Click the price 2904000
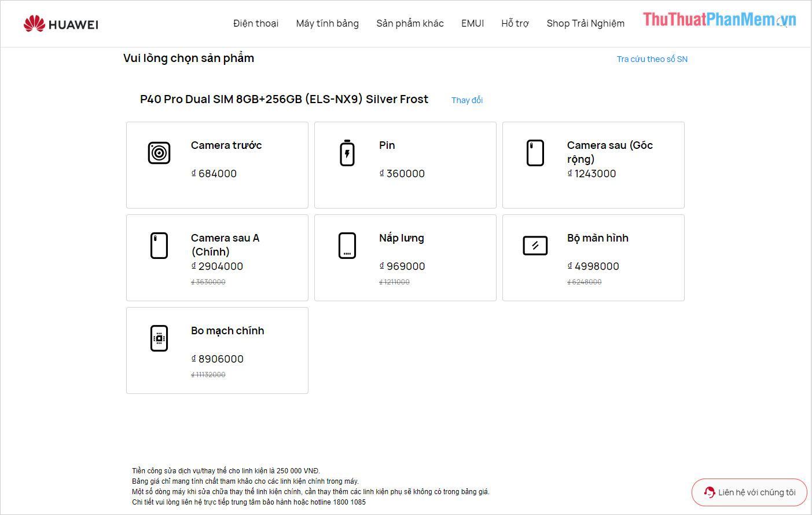The image size is (812, 515). [x=218, y=266]
